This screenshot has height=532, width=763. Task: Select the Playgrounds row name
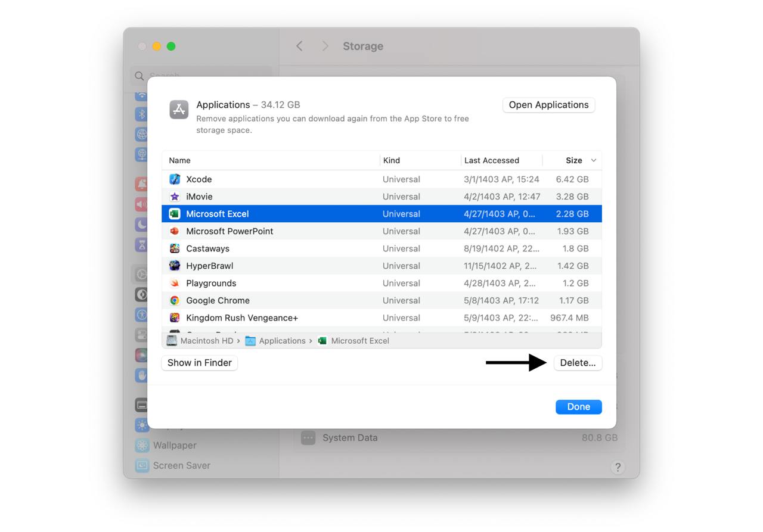211,283
